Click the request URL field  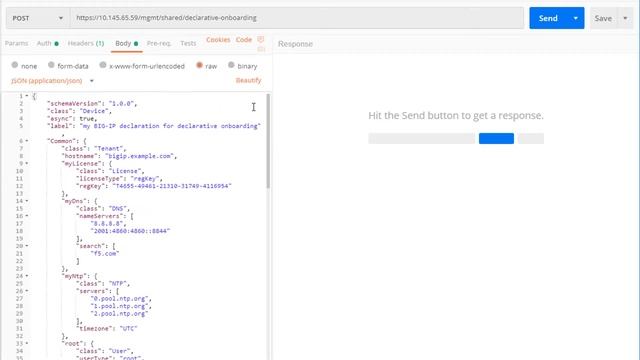point(297,18)
